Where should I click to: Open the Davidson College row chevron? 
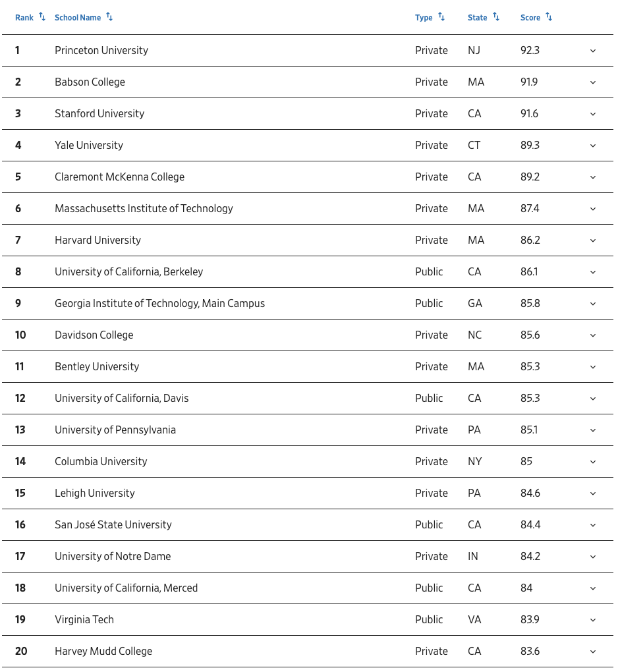click(x=593, y=335)
